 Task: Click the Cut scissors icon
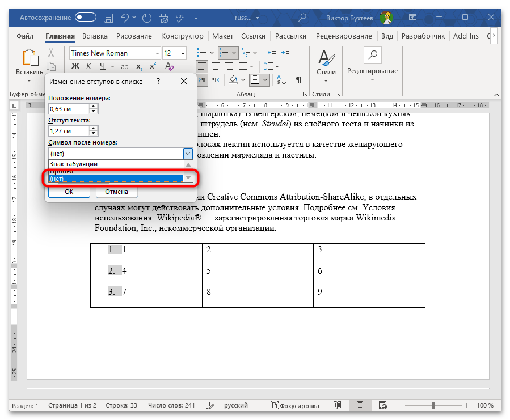point(51,53)
